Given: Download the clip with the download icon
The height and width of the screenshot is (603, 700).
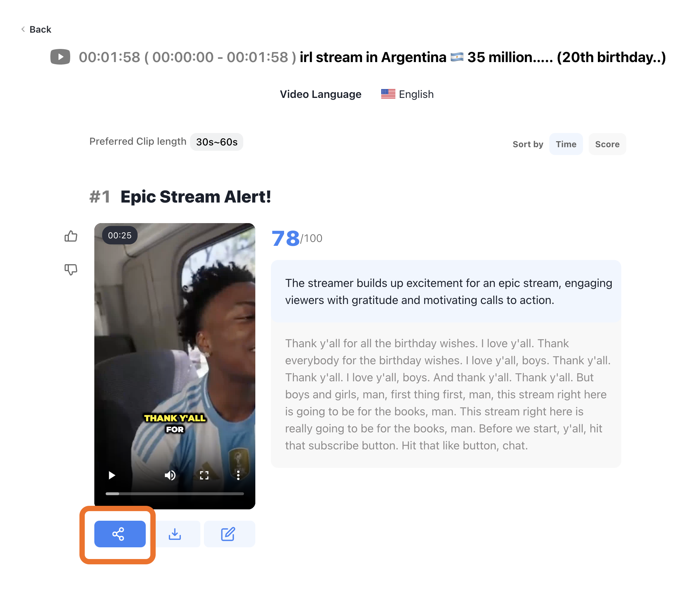Looking at the screenshot, I should [175, 534].
